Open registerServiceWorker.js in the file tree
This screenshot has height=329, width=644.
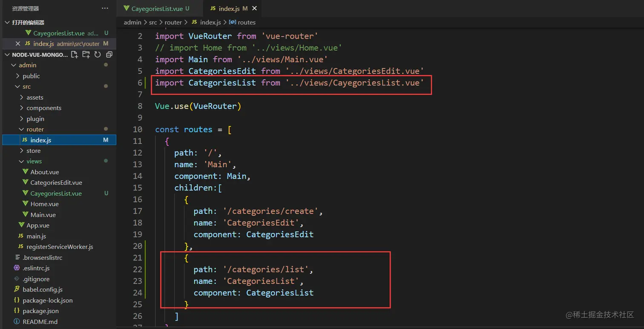pos(59,247)
